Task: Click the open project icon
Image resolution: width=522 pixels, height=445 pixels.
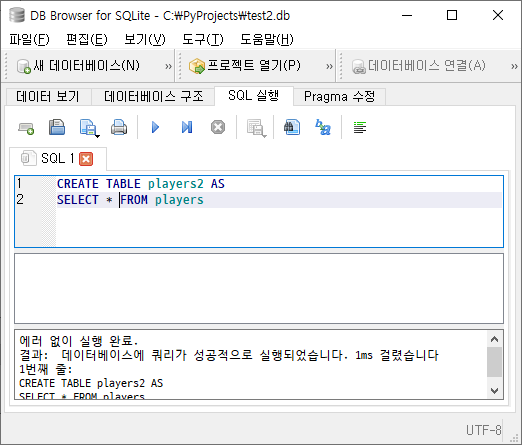Action: (x=197, y=66)
